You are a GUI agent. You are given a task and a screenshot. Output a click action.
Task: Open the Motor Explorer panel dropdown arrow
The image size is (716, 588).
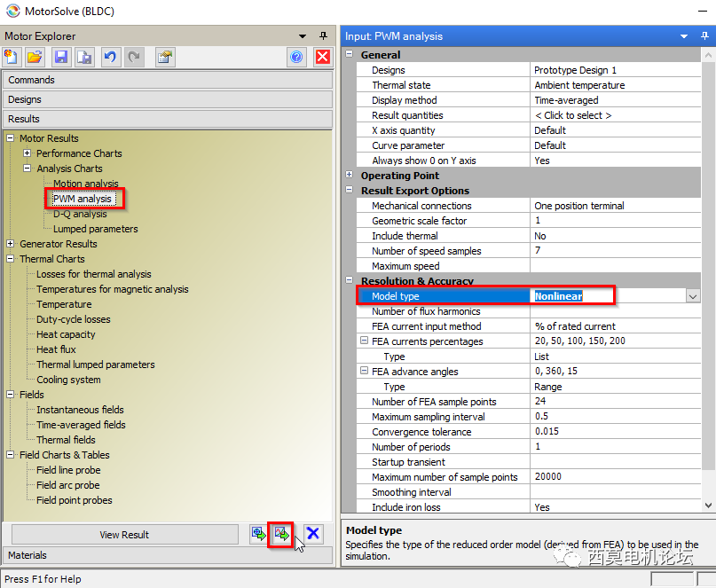(303, 36)
